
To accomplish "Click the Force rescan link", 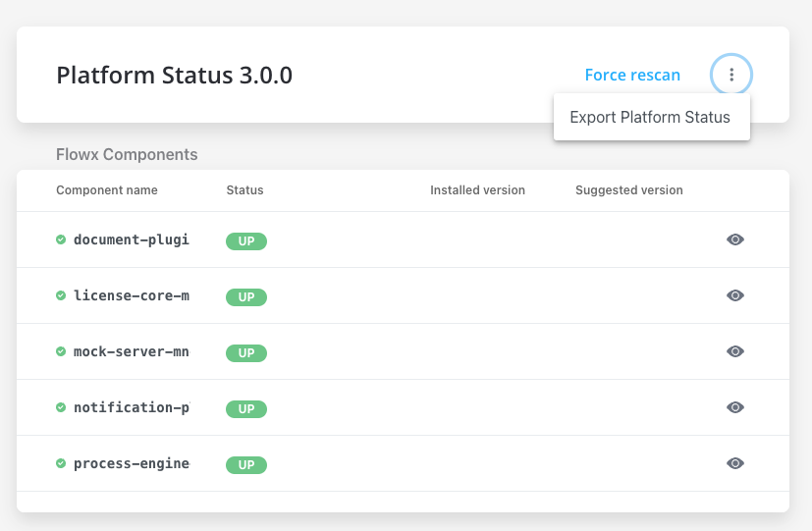I will point(632,75).
